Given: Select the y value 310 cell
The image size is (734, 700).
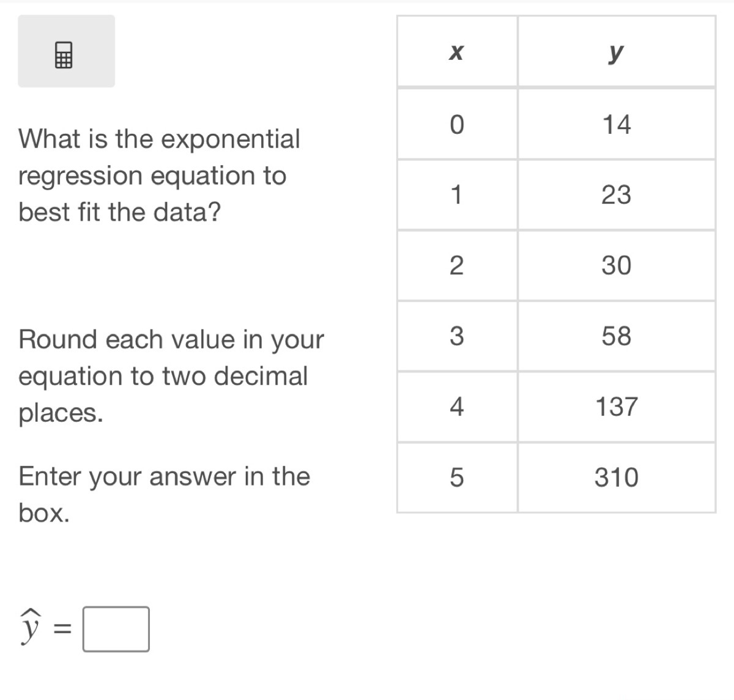Looking at the screenshot, I should [x=616, y=477].
